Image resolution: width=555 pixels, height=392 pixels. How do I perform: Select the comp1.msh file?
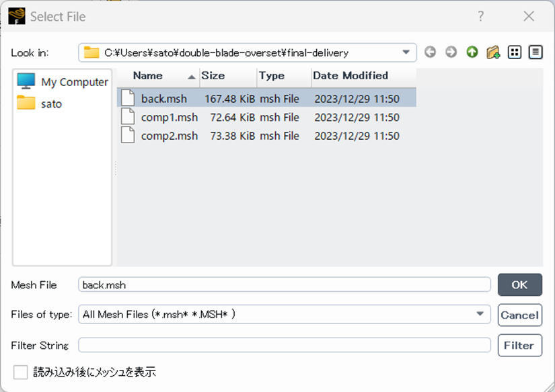169,118
